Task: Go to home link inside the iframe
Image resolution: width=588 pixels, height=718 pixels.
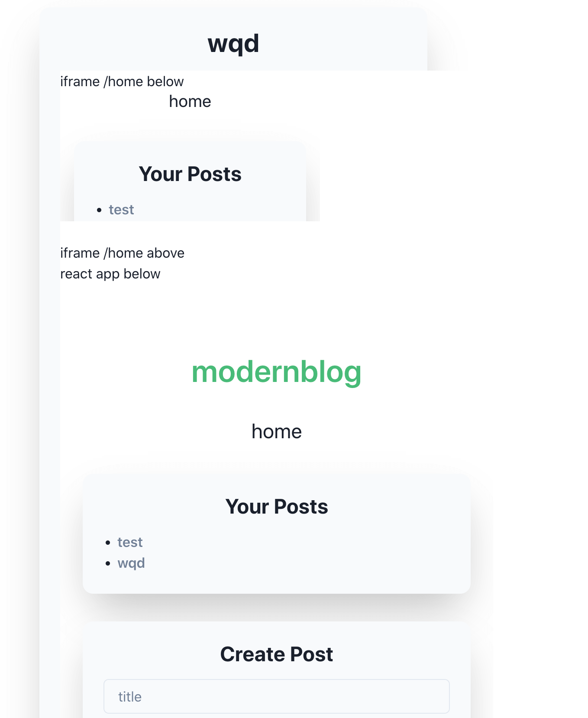Action: (190, 101)
